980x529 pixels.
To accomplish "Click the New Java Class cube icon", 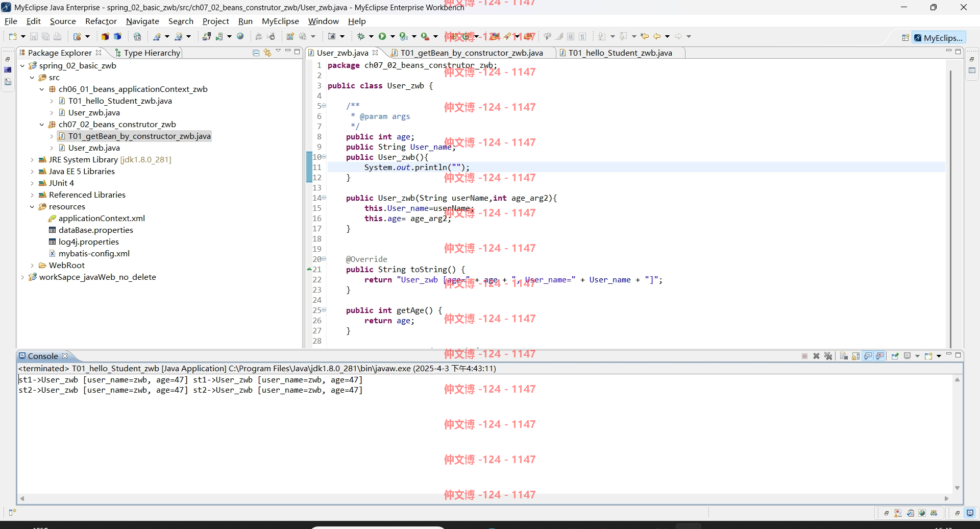I will click(117, 36).
